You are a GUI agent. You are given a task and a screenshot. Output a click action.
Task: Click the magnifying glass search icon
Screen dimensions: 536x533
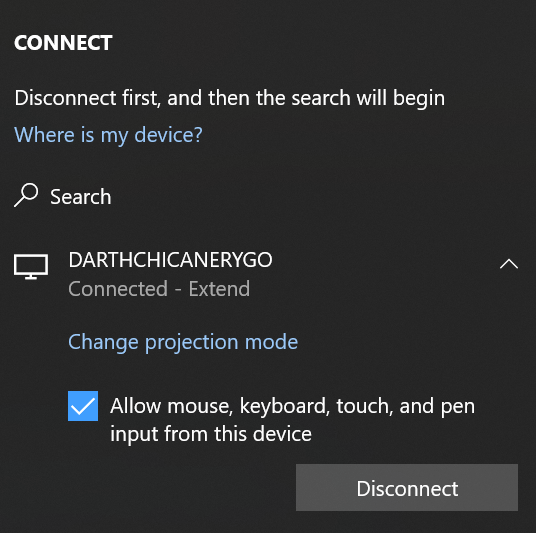(x=26, y=195)
